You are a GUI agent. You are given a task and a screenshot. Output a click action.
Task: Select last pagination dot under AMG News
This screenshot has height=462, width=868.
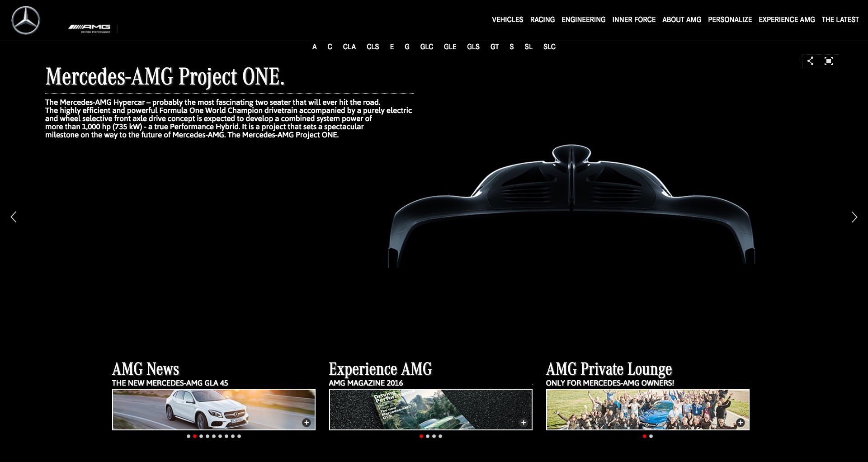[239, 436]
